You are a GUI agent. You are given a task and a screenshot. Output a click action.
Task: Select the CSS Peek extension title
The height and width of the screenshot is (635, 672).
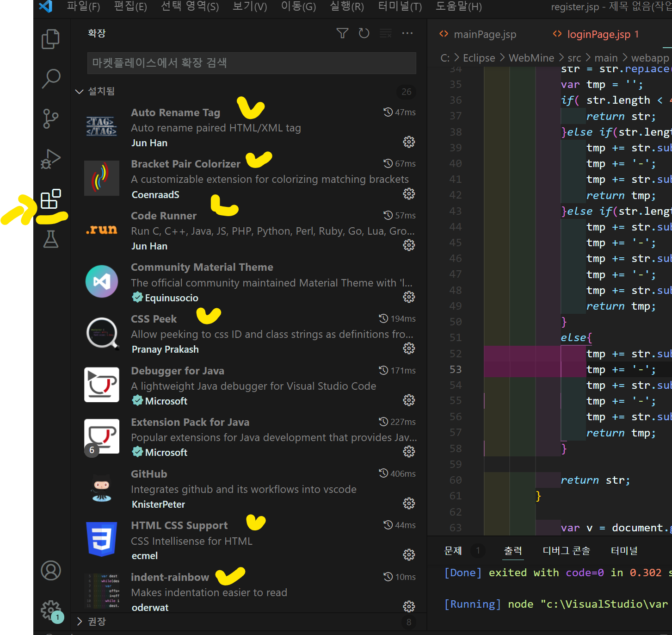click(154, 319)
